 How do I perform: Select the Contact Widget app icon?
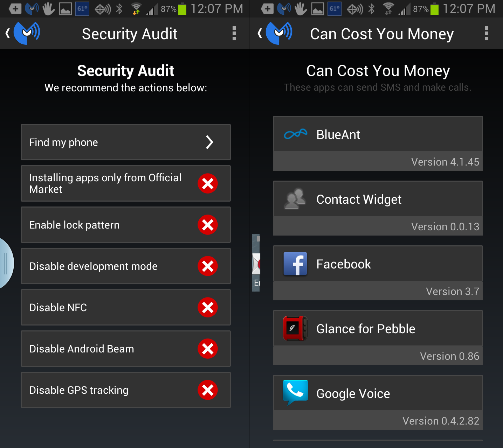[x=295, y=199]
